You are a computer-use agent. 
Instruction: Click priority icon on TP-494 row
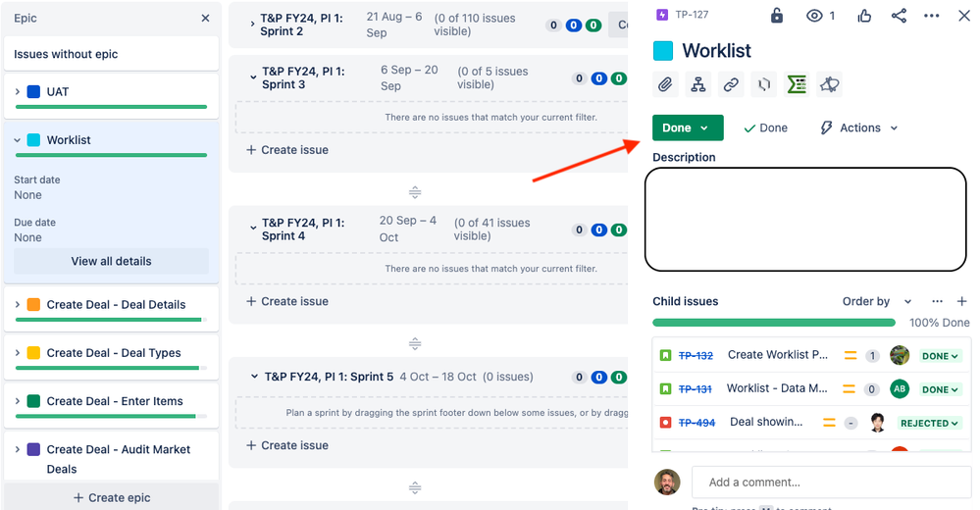tap(829, 423)
